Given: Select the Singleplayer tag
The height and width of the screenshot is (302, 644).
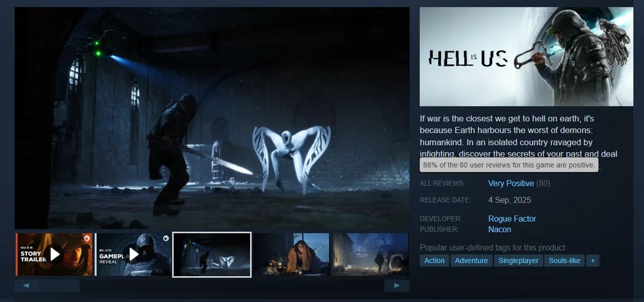Looking at the screenshot, I should point(518,261).
